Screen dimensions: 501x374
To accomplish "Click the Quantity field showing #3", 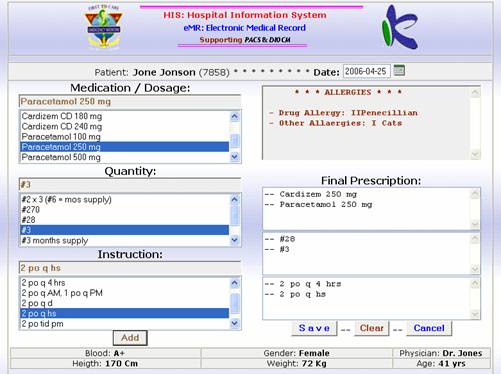I will point(130,185).
